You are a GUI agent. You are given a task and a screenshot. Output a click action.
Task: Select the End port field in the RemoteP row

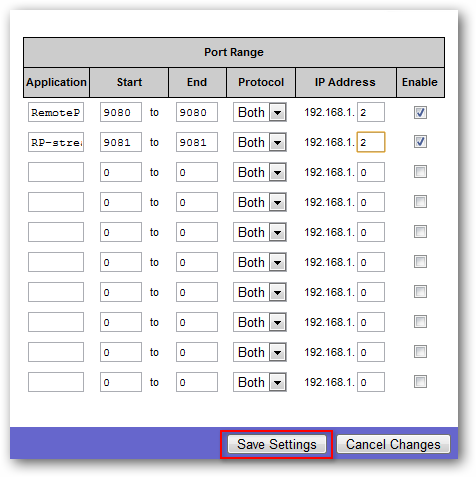pyautogui.click(x=197, y=112)
